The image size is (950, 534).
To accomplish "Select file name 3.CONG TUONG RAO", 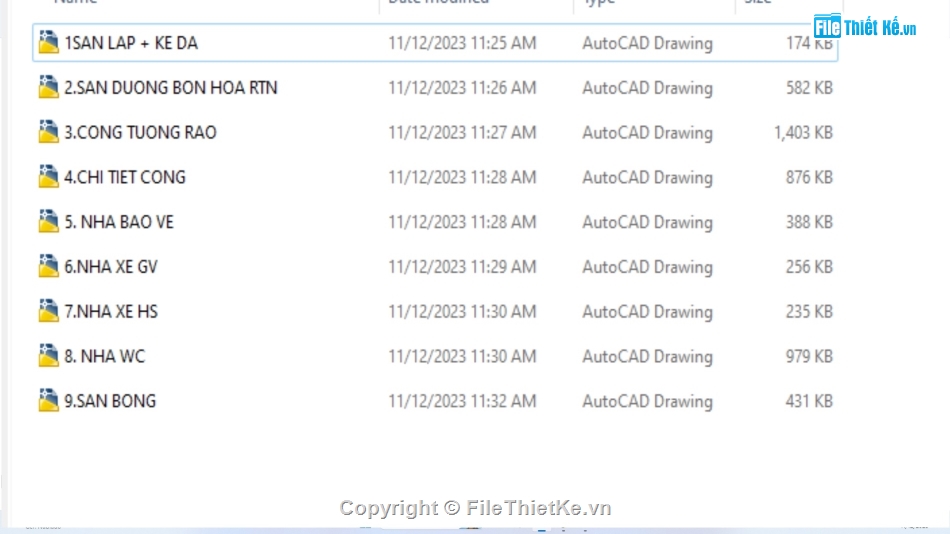I will [141, 133].
